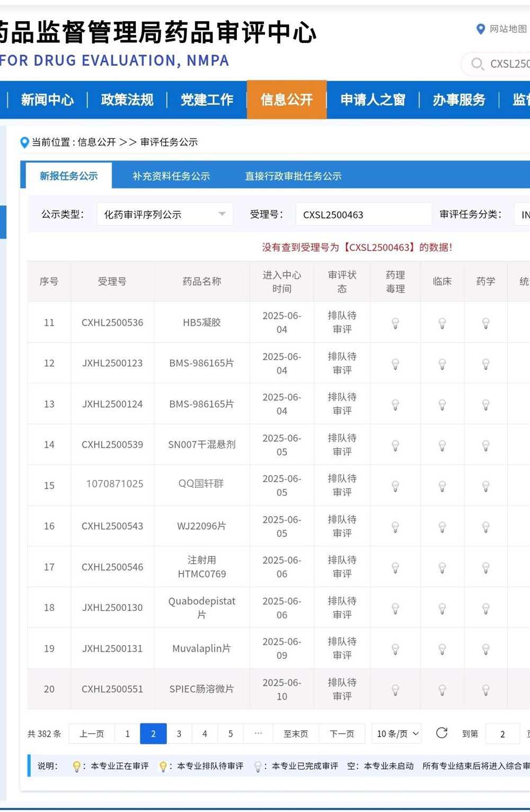Go to page 4
The width and height of the screenshot is (530, 812).
[x=205, y=734]
